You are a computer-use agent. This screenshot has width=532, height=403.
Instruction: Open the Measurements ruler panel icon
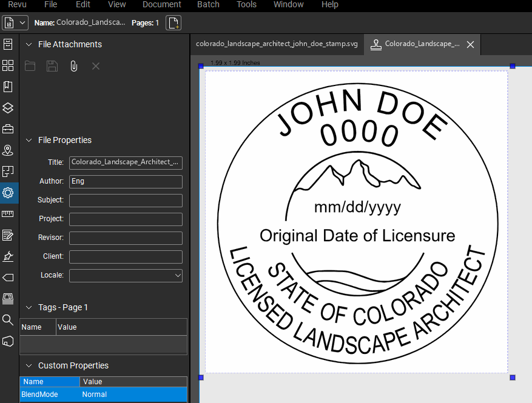[8, 214]
